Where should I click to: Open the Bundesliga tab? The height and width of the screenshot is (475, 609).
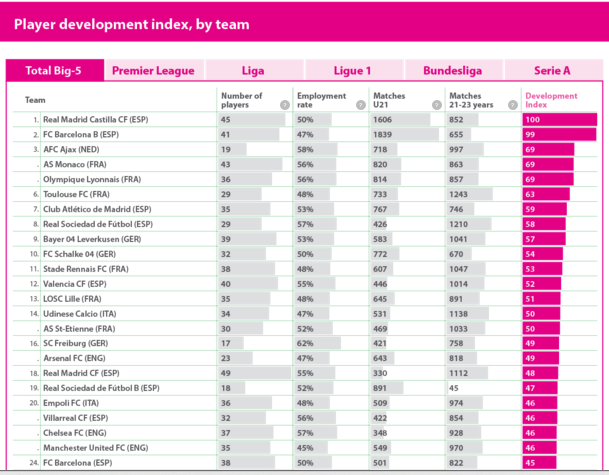[452, 70]
